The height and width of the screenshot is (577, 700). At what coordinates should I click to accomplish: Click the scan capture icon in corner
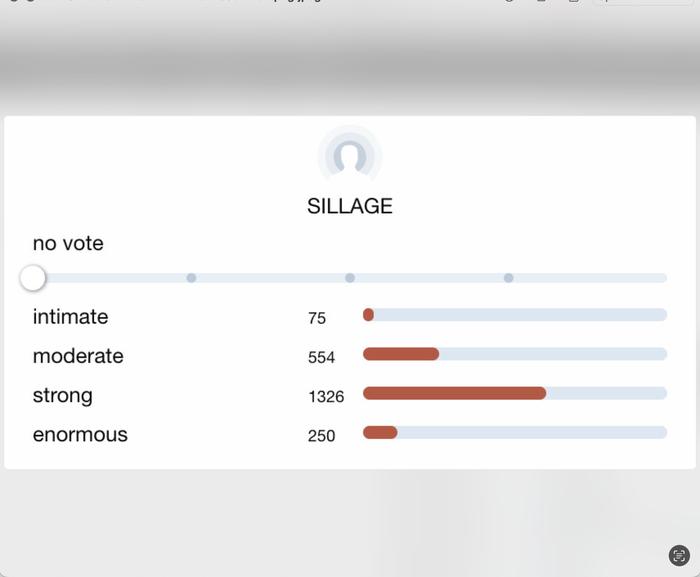pyautogui.click(x=679, y=556)
